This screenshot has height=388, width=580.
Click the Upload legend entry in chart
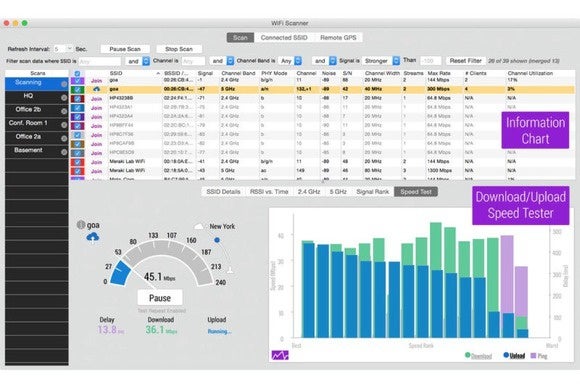point(514,356)
